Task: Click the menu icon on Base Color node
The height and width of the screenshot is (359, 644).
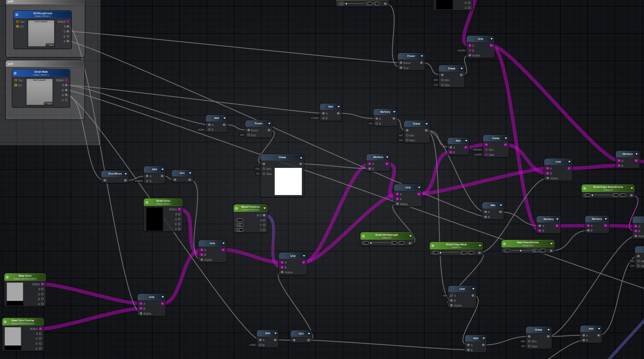Action: coord(7,277)
